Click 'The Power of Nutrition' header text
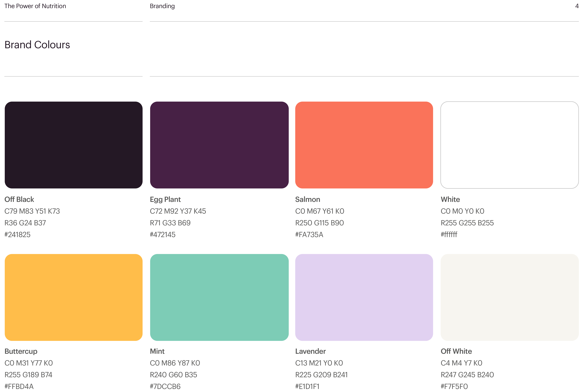Screen dimensions: 583x392 tap(35, 6)
